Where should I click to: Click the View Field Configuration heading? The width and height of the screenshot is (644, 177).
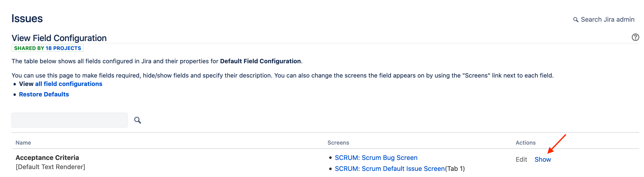click(x=59, y=38)
